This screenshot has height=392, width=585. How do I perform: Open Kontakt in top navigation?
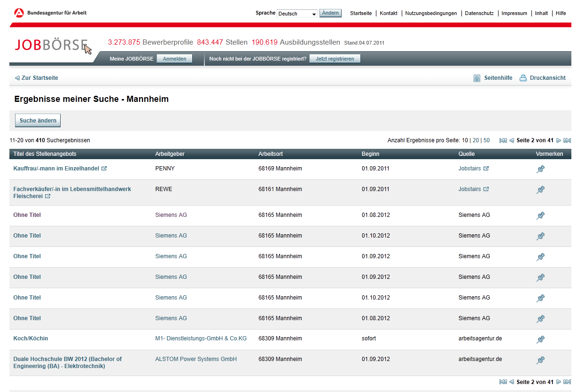(x=389, y=13)
